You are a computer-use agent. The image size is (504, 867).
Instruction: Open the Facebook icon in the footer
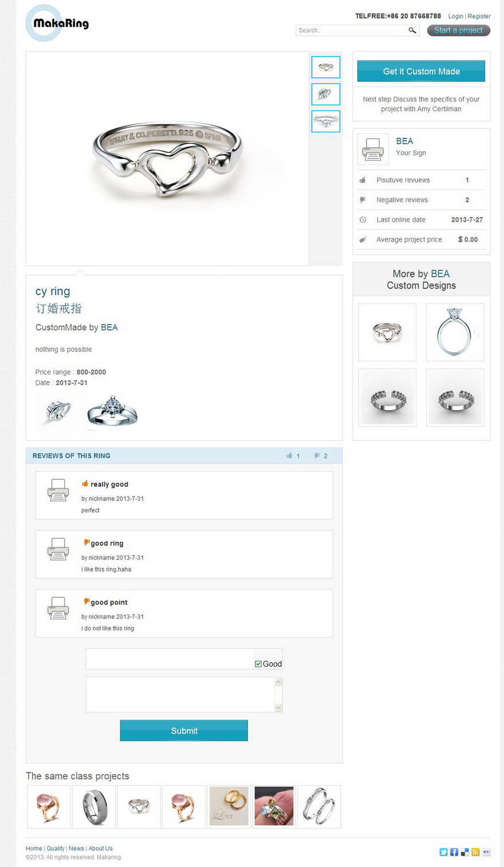click(454, 852)
